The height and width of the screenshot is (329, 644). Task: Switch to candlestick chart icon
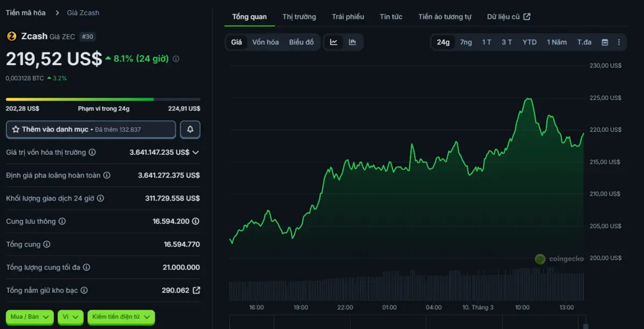click(x=352, y=42)
